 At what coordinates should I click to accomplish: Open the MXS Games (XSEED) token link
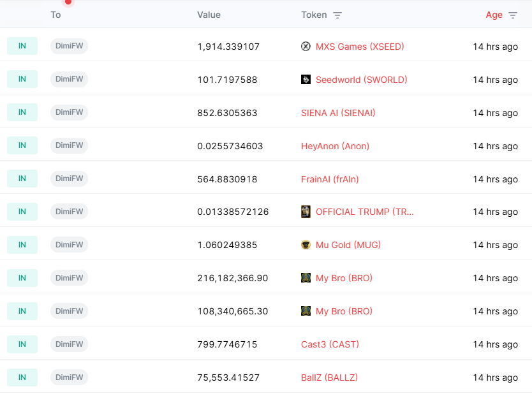[360, 47]
